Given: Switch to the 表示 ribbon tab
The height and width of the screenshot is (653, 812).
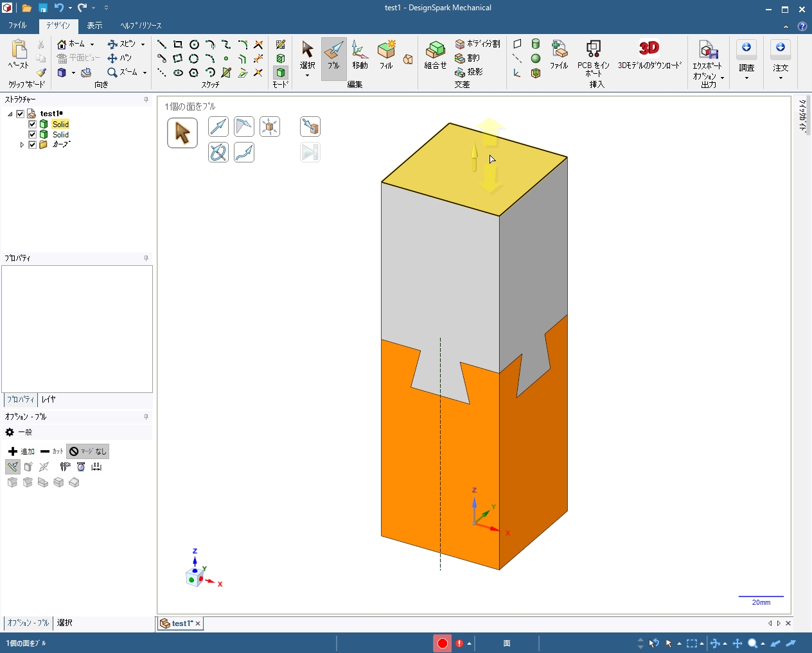Looking at the screenshot, I should [x=94, y=26].
